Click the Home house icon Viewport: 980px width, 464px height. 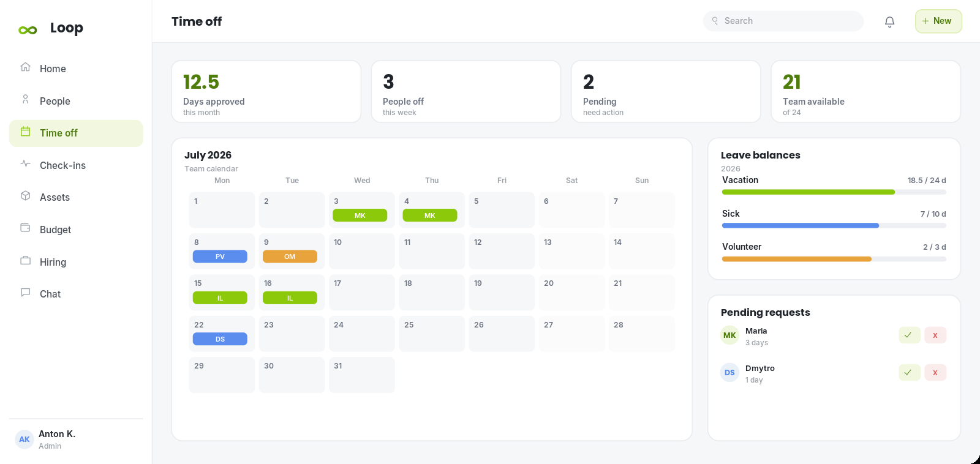[x=25, y=67]
